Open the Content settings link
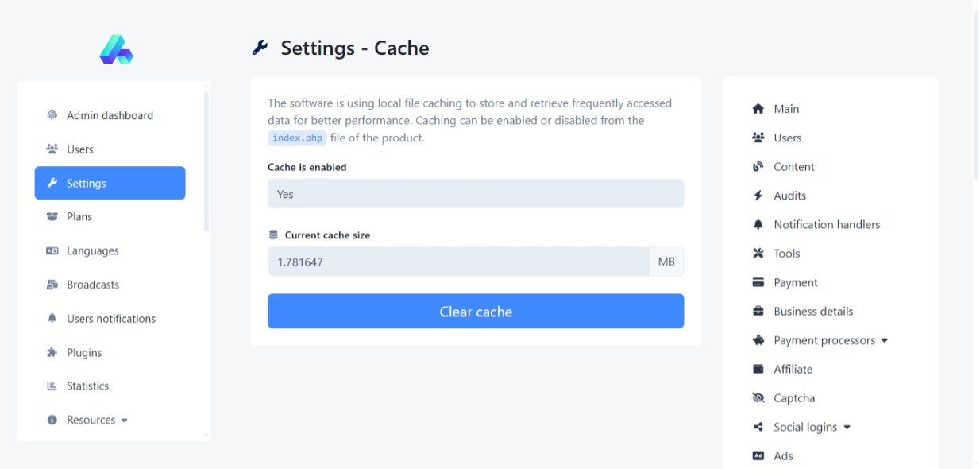Screen dimensions: 980x469 click(794, 167)
